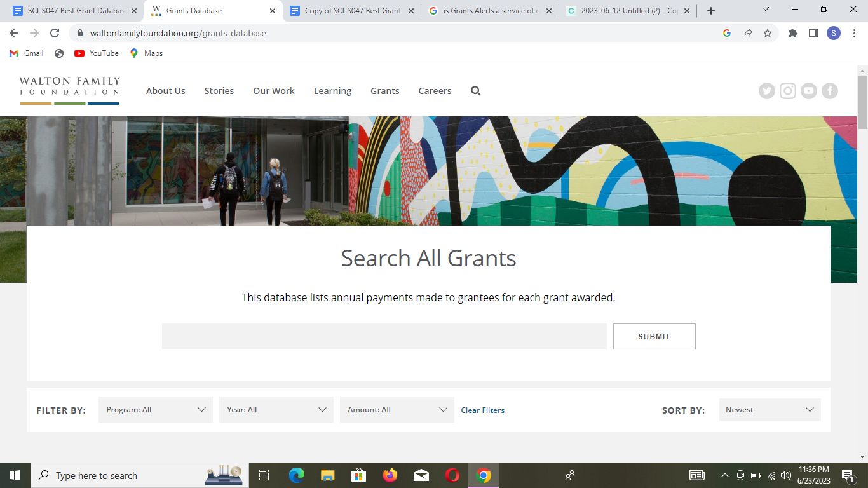Open the YouTube social media icon
Viewport: 868px width, 488px height.
click(809, 91)
